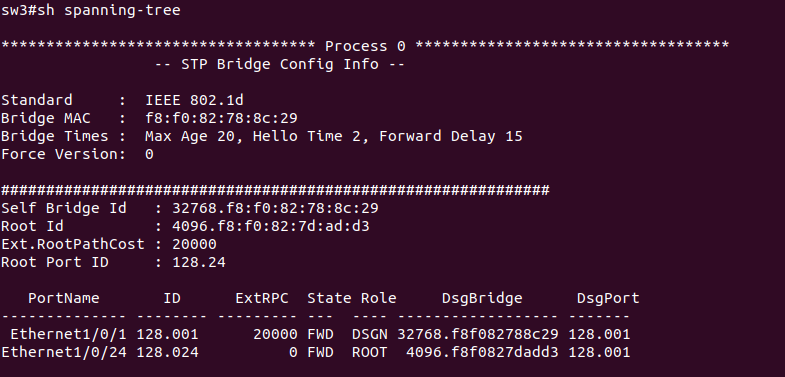785x377 pixels.
Task: Click the designated bridge 4096.f8f0827dadd3
Action: [482, 352]
